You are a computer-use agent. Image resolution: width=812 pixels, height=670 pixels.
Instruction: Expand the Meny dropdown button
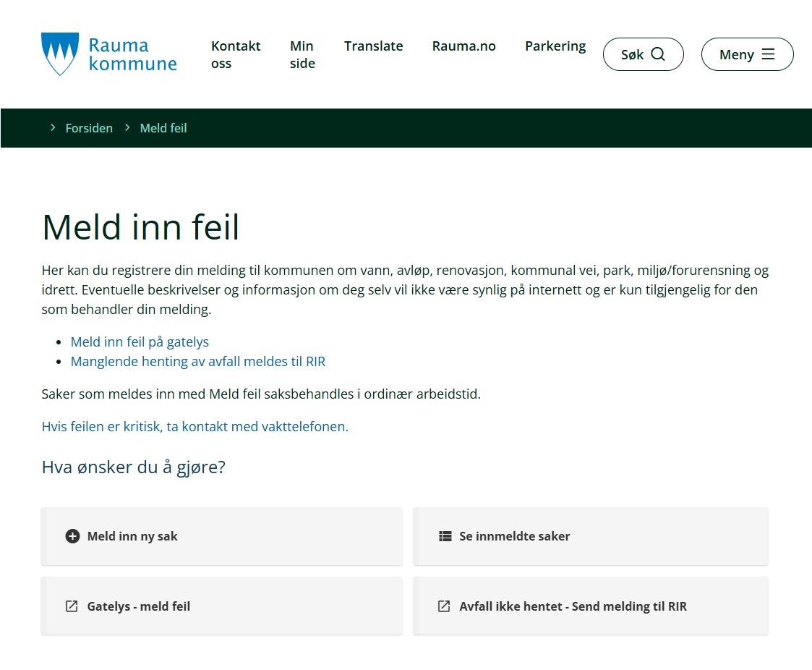[747, 54]
